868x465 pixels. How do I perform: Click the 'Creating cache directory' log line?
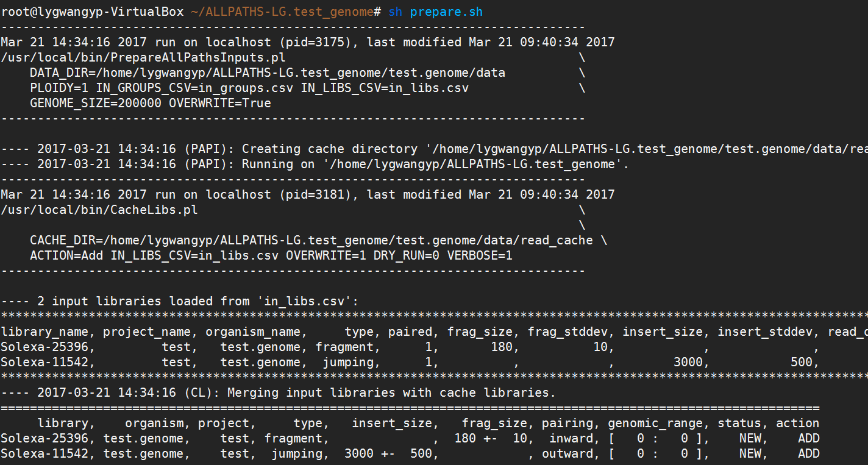pyautogui.click(x=434, y=149)
